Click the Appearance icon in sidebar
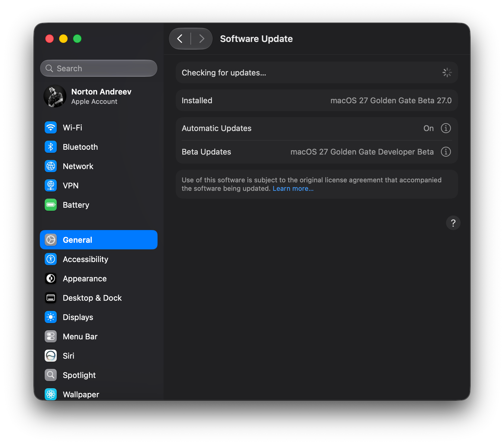This screenshot has height=445, width=504. 51,278
